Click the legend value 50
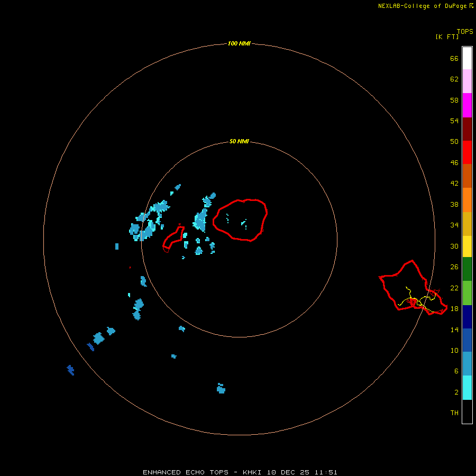 click(x=454, y=142)
